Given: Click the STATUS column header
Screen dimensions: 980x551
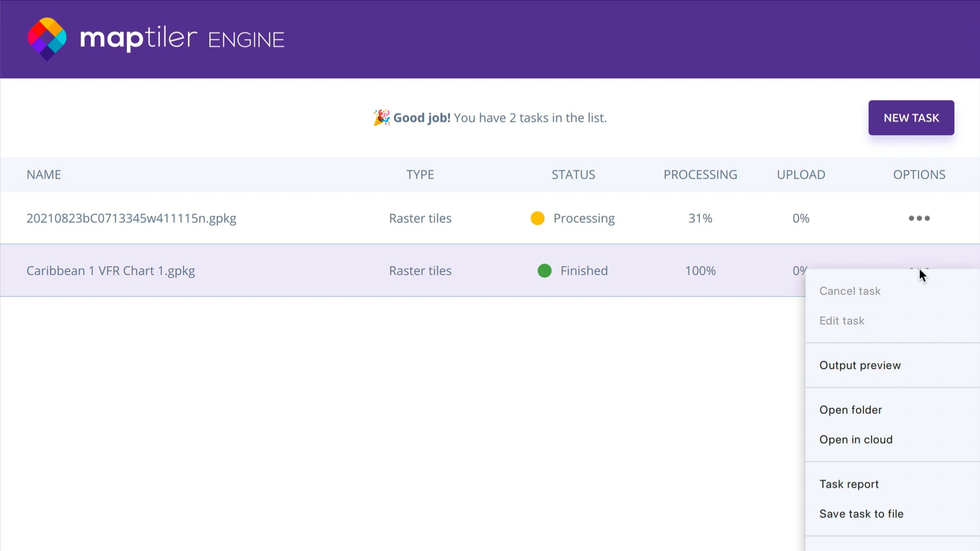Looking at the screenshot, I should coord(573,175).
